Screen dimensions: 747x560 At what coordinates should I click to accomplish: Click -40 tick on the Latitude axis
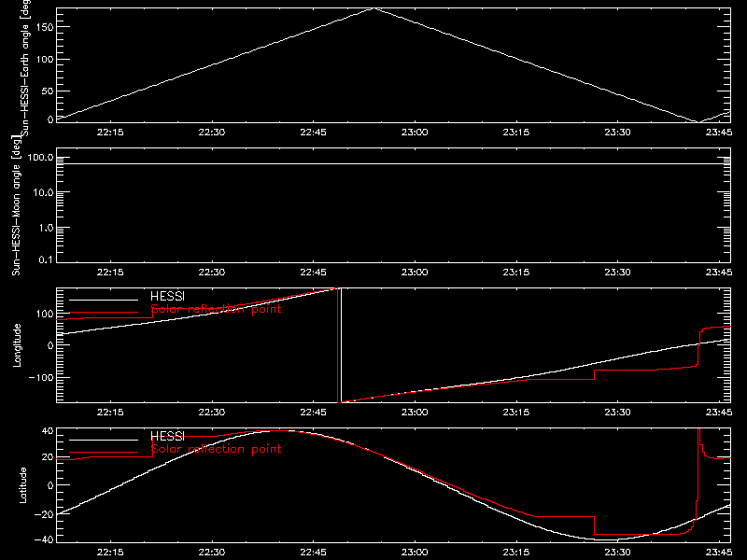44,540
